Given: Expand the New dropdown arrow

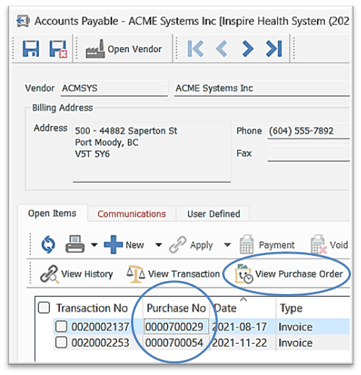Looking at the screenshot, I should click(x=159, y=245).
